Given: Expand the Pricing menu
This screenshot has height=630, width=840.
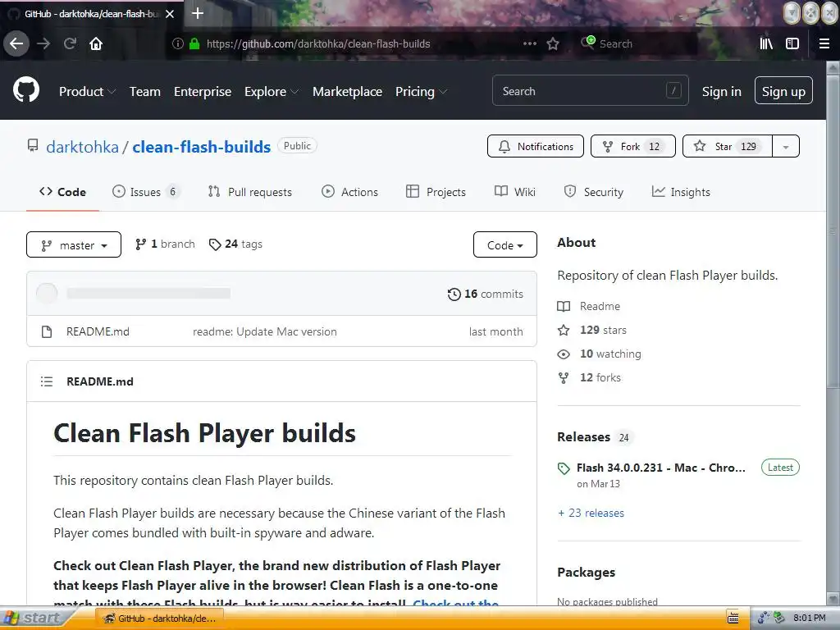Looking at the screenshot, I should coord(421,92).
